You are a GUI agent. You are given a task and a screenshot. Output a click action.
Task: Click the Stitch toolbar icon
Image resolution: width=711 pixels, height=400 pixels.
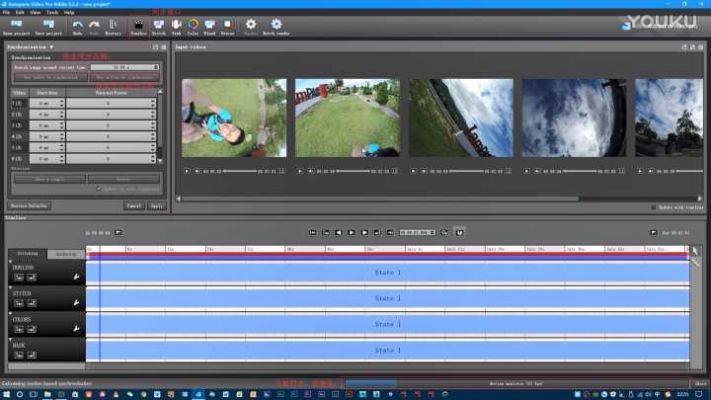[158, 25]
